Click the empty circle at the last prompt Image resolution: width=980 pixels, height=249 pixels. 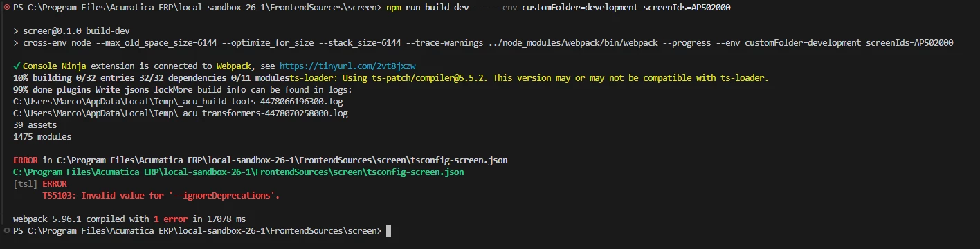[6, 230]
